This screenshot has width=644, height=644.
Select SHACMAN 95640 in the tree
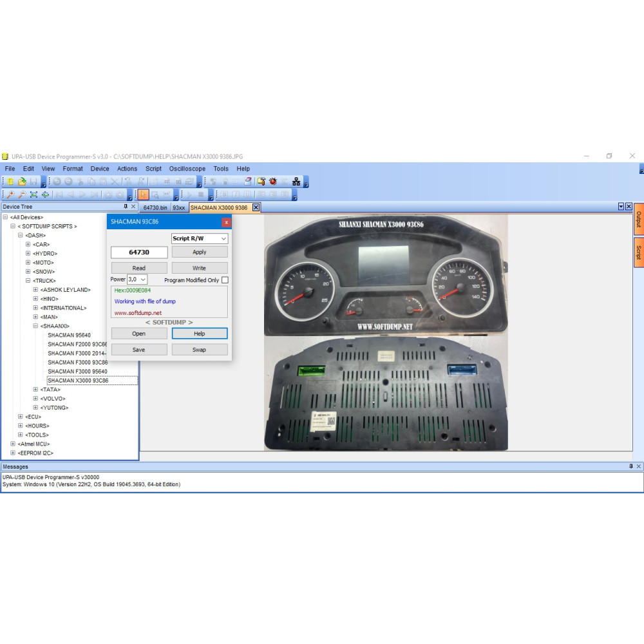(70, 335)
